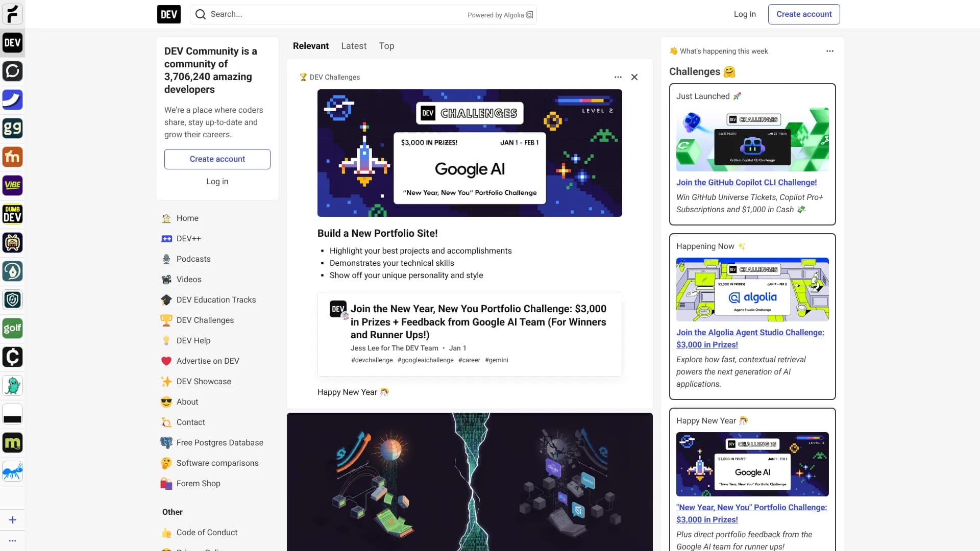Click the DEV logo in the top header
The height and width of the screenshot is (551, 980).
169,14
